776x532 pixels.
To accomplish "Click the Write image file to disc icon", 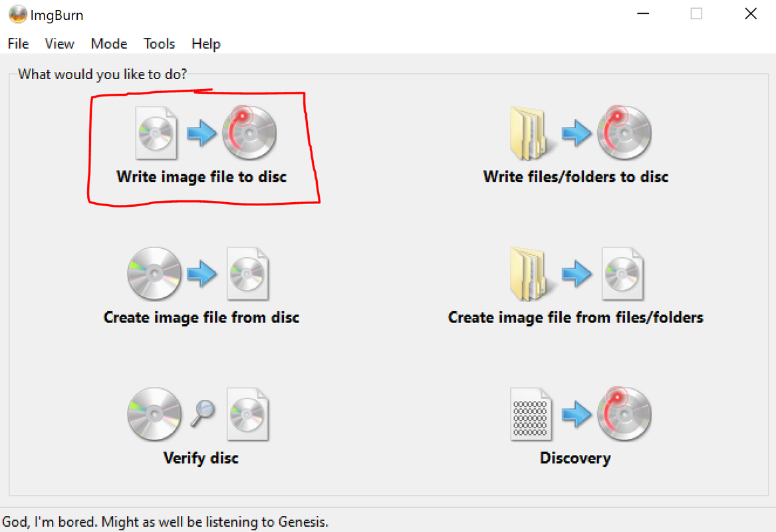I will [x=206, y=132].
